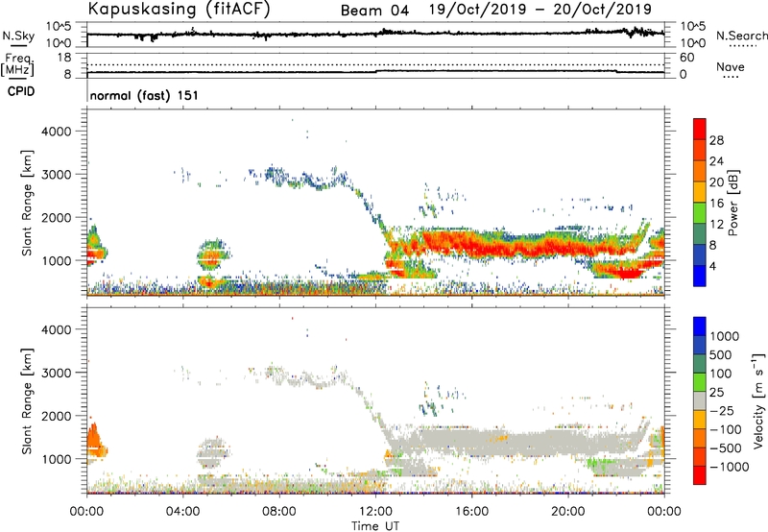This screenshot has height=532, width=768.
Task: Click the orange velocity echo near 00:00
Action: (95, 441)
